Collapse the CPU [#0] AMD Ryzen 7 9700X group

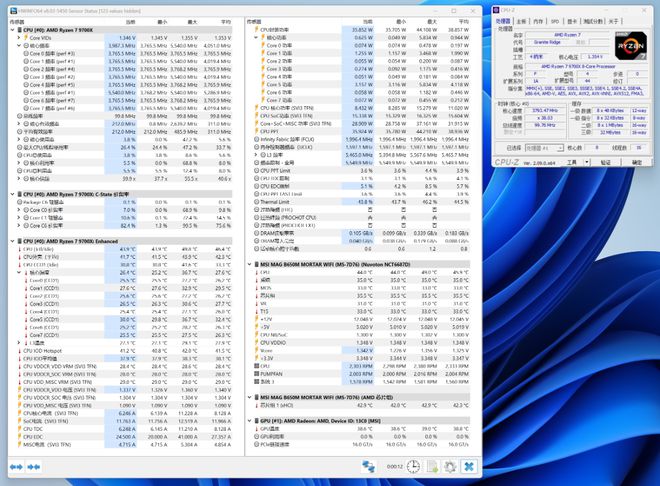(12, 30)
